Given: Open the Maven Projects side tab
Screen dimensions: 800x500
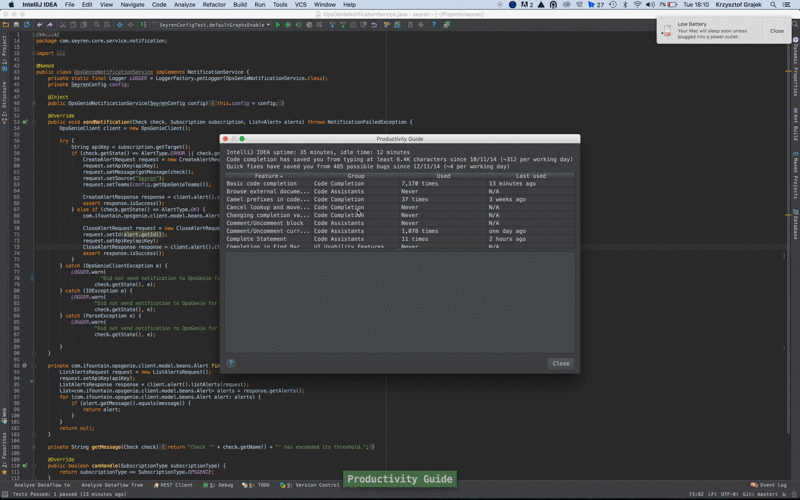Looking at the screenshot, I should click(795, 175).
